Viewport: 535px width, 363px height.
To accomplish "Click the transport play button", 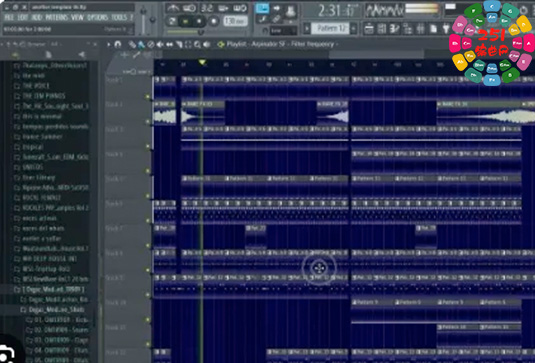I will [x=186, y=21].
